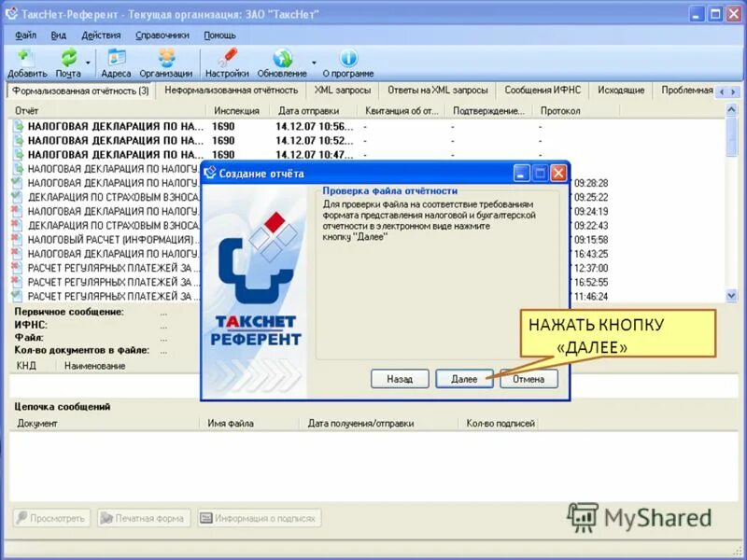Click the disabled Просмотреть button
Screen dimensions: 747x560
point(52,518)
